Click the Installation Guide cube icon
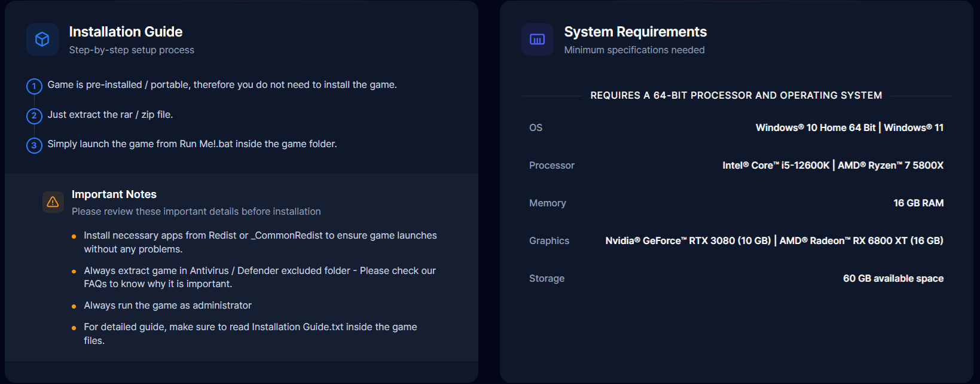 tap(42, 39)
